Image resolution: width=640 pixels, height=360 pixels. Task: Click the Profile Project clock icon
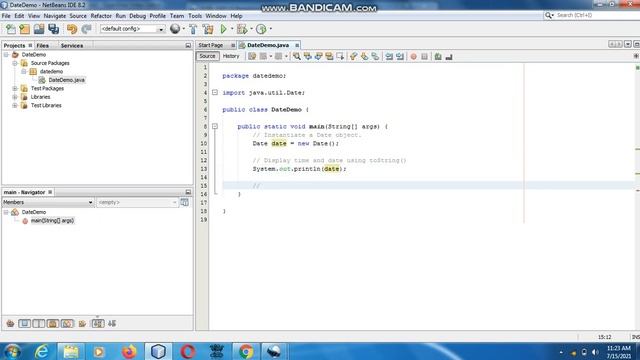coord(261,29)
